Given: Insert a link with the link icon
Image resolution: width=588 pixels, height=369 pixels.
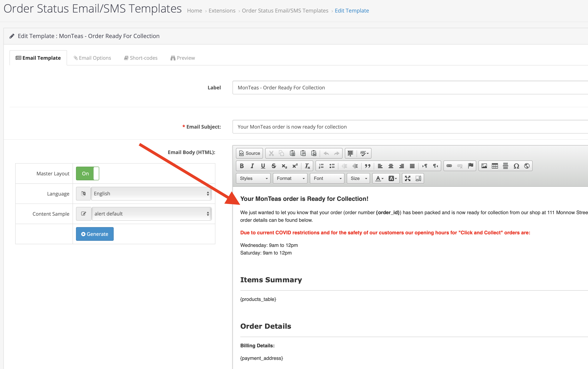Looking at the screenshot, I should tap(449, 166).
